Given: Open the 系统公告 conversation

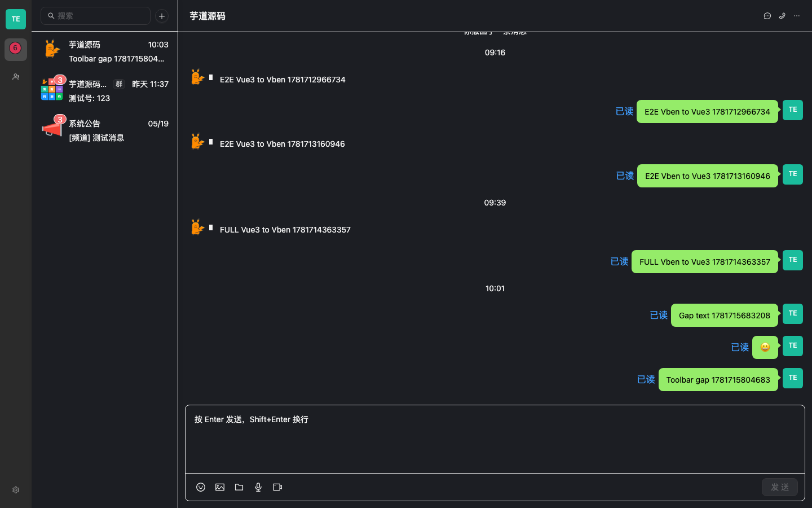Looking at the screenshot, I should pos(104,130).
